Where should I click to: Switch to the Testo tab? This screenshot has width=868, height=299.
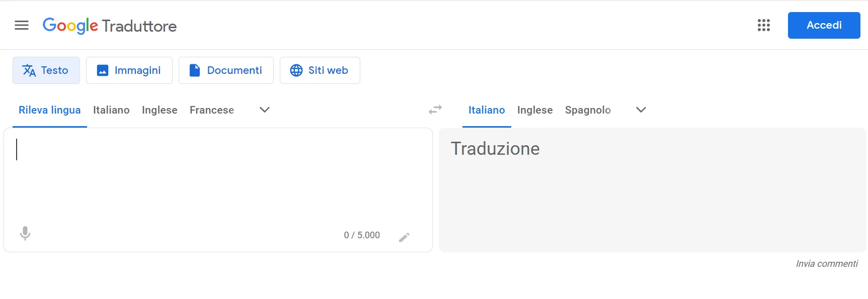46,70
